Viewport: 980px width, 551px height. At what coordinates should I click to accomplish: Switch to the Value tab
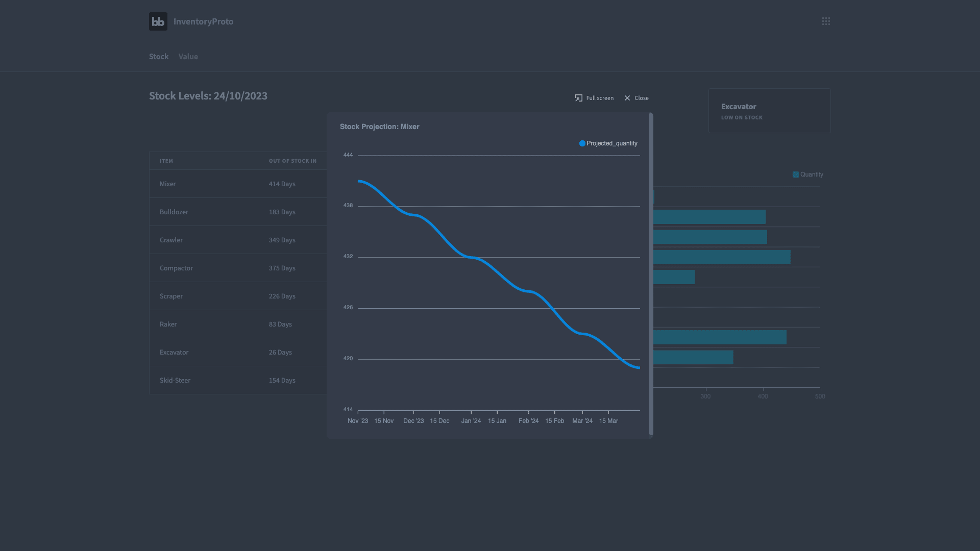point(188,57)
